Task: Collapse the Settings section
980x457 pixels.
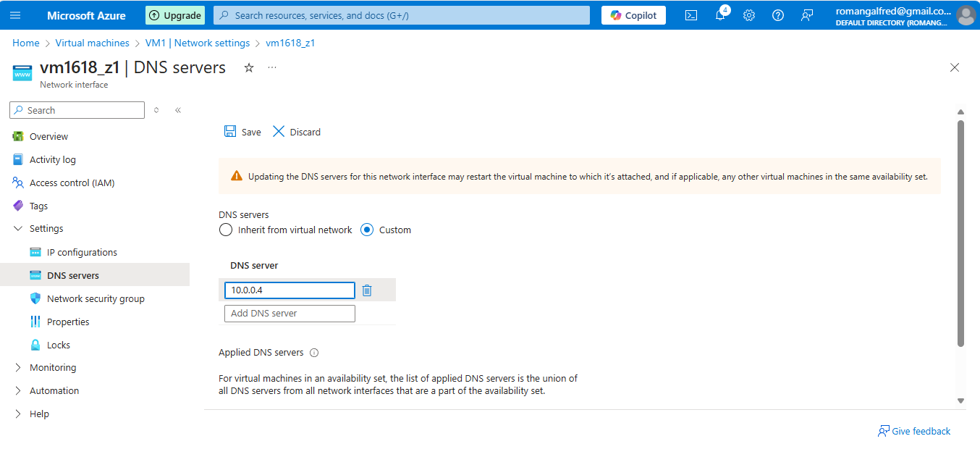Action: coord(18,228)
